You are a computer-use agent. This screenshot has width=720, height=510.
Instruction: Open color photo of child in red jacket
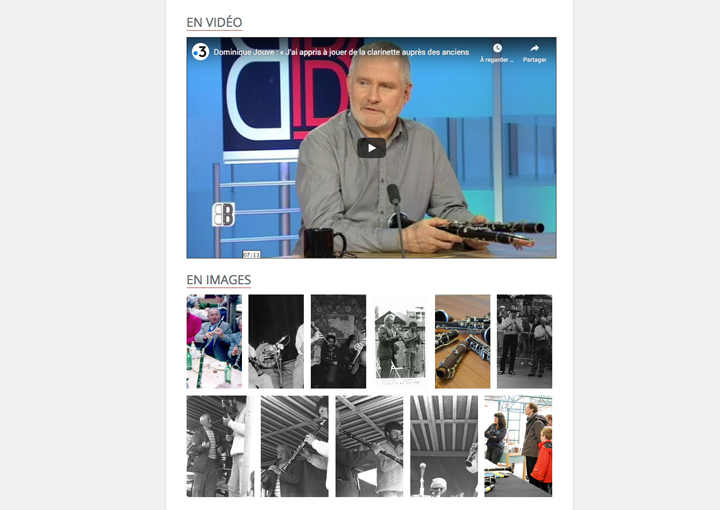[518, 446]
